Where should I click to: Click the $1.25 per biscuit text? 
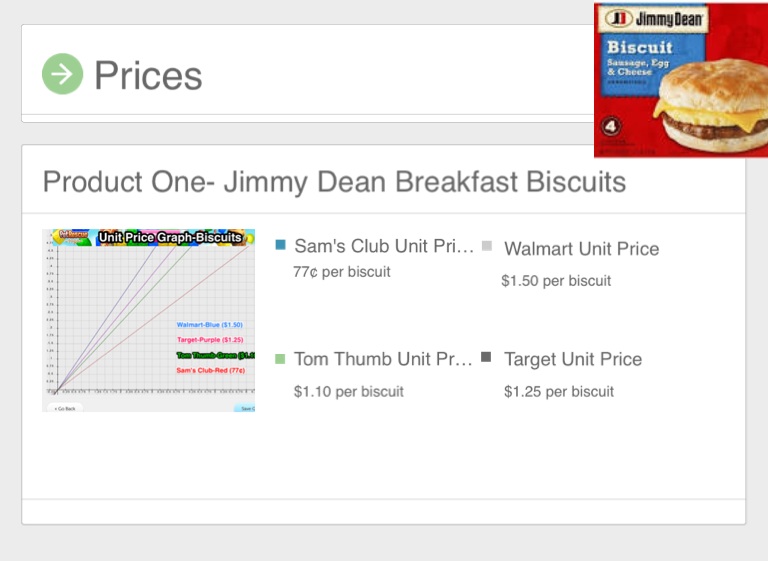pos(559,392)
